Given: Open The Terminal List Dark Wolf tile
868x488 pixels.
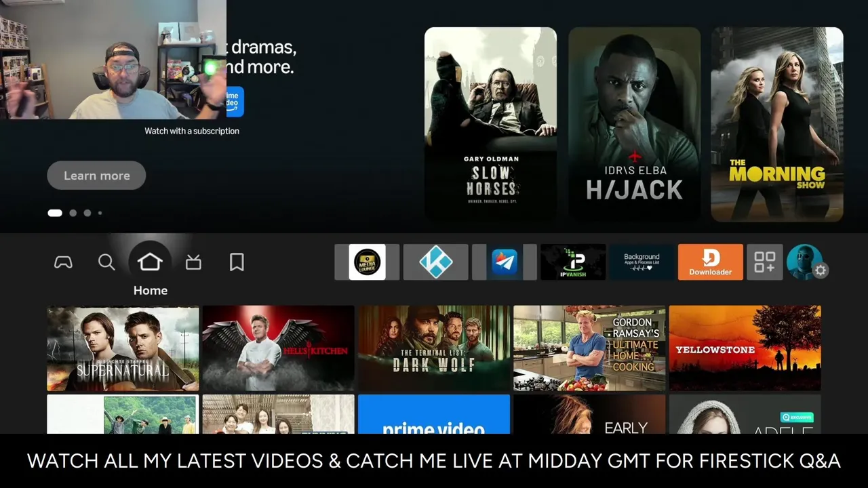Looking at the screenshot, I should tap(434, 348).
